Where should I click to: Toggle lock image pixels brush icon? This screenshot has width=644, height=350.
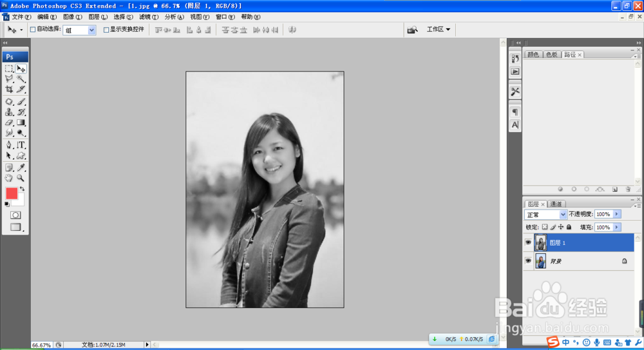[x=553, y=227]
